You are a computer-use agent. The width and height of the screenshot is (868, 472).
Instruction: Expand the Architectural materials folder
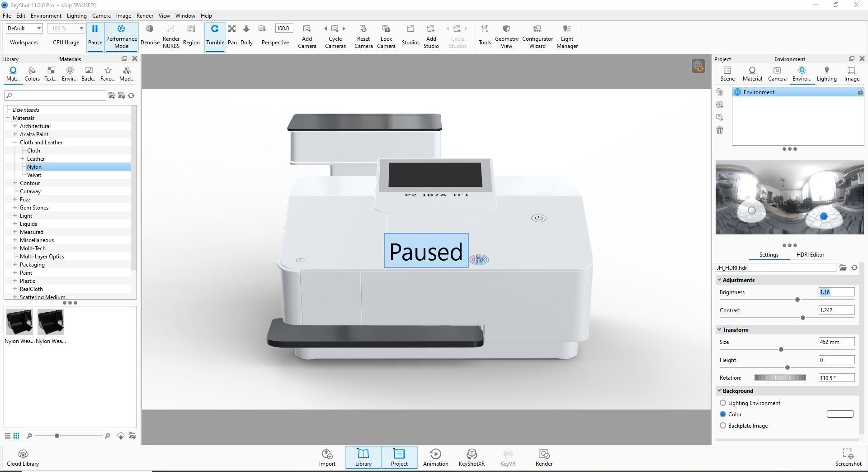click(15, 126)
